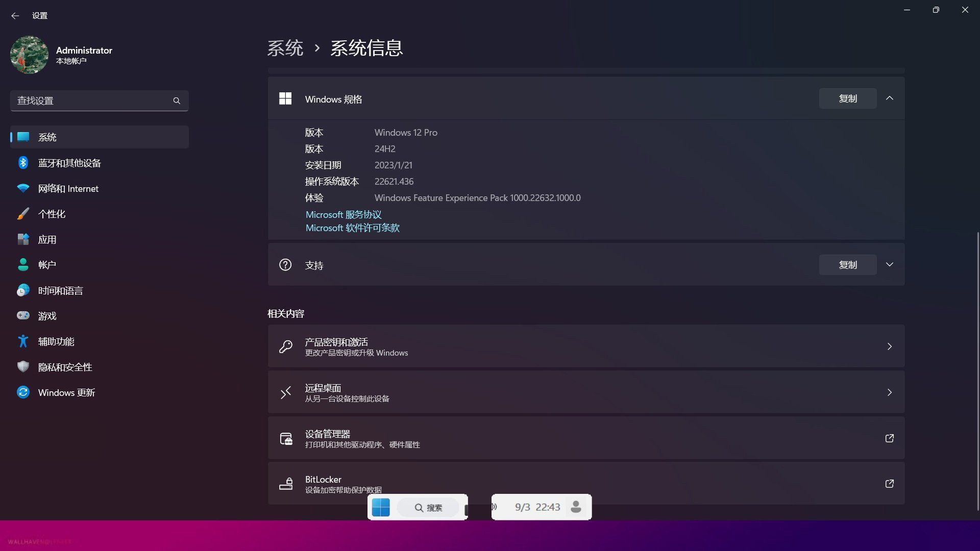
Task: Expand the 支持 section chevron
Action: coord(890,264)
